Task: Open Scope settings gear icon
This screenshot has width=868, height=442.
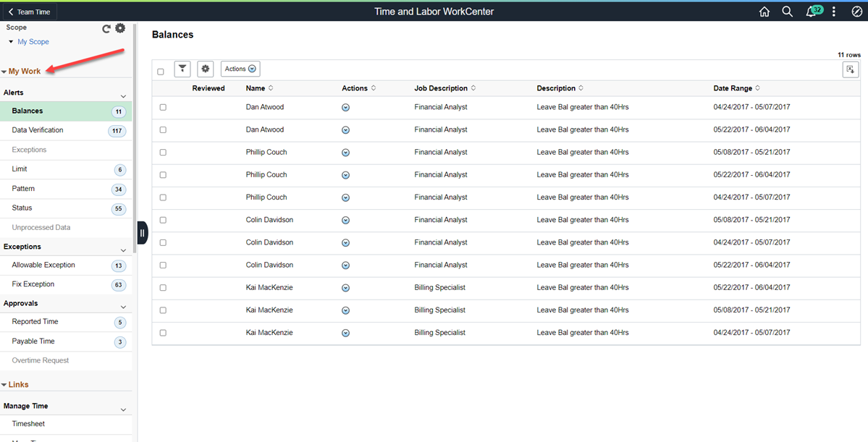Action: [120, 28]
